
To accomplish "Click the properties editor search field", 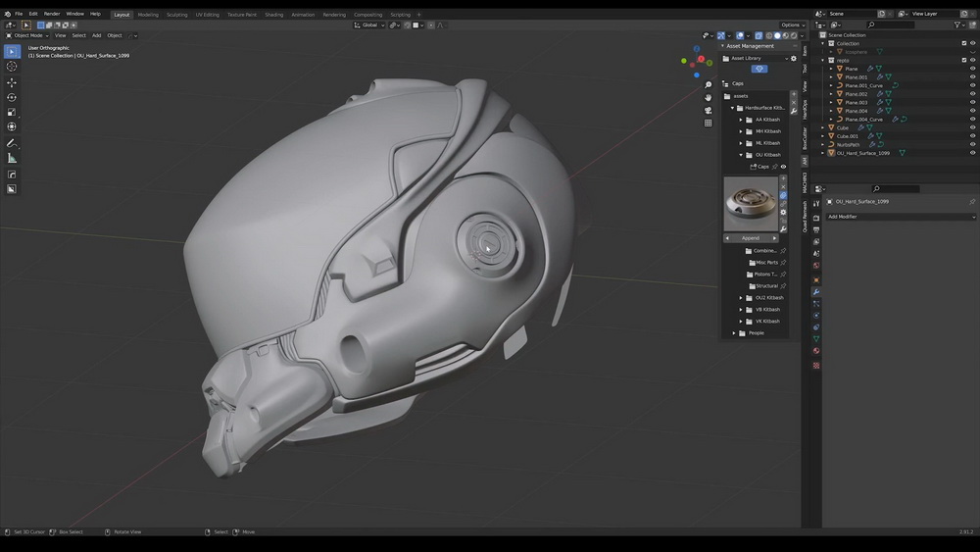I will pos(896,189).
